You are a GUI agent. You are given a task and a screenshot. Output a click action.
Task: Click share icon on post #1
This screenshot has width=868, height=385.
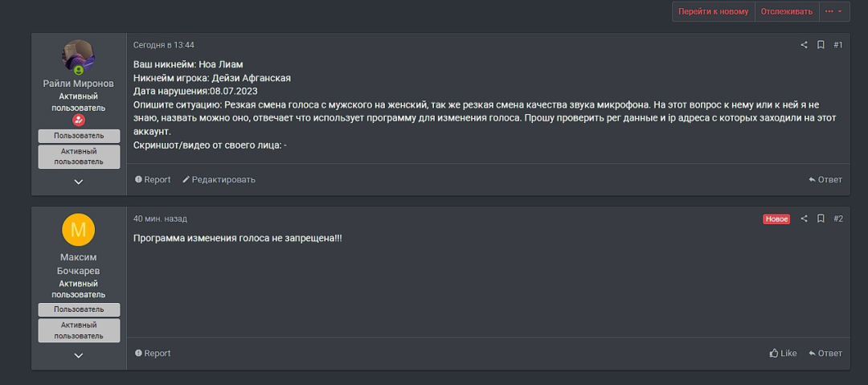804,45
